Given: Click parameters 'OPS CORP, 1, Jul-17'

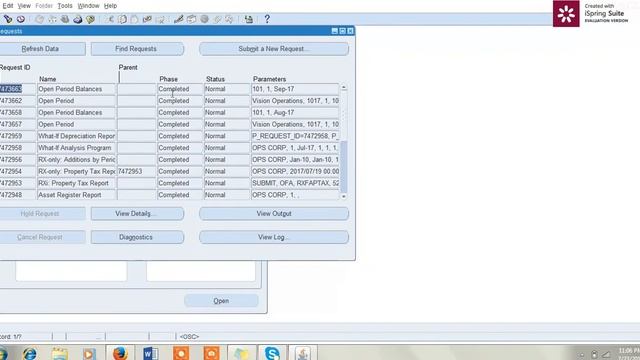Looking at the screenshot, I should [x=295, y=148].
